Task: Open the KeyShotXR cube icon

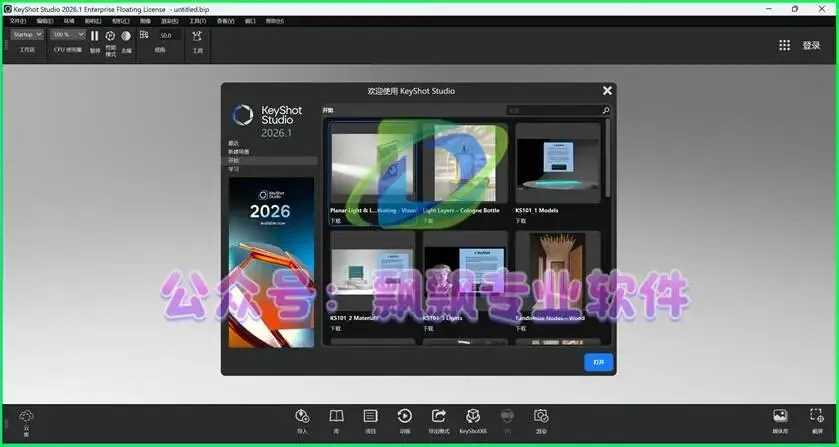Action: (x=473, y=416)
